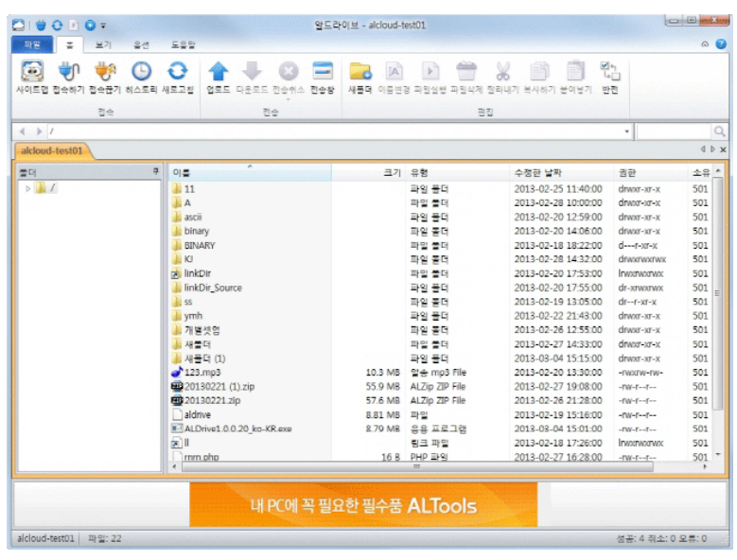Select the 20130221.zip file
Image resolution: width=737 pixels, height=560 pixels.
206,400
